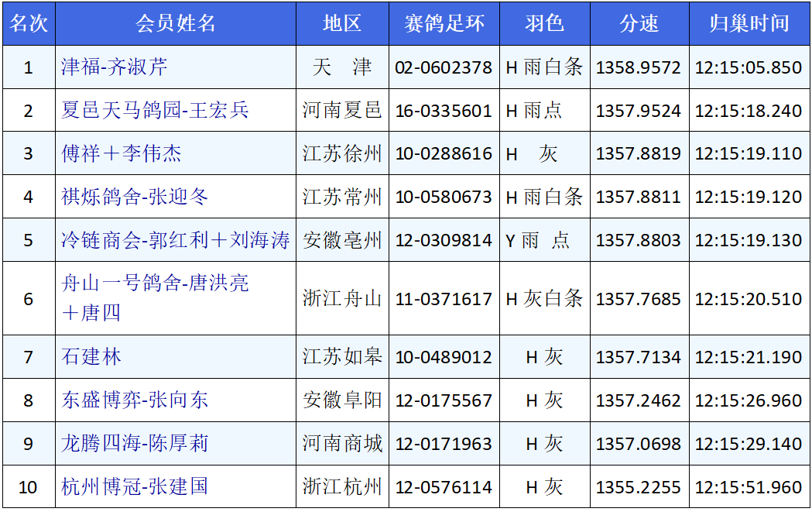Click ring number 02-0602378 cell

pyautogui.click(x=444, y=67)
